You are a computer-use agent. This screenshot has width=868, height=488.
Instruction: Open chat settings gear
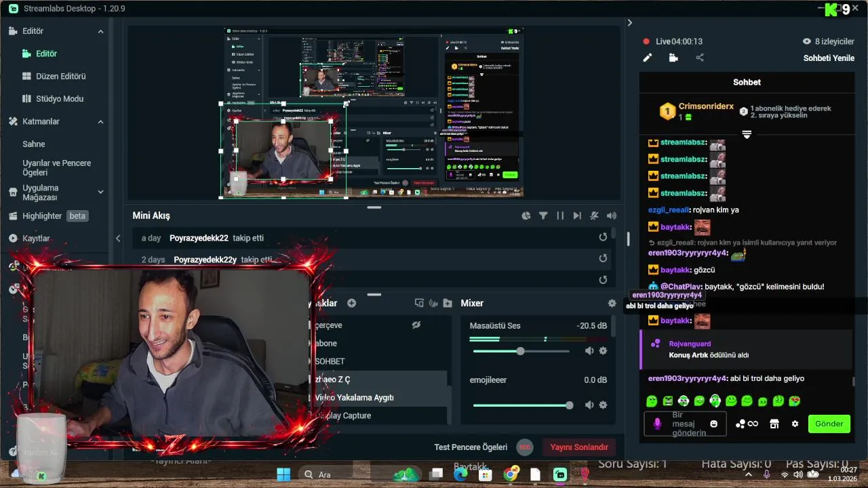pyautogui.click(x=795, y=424)
